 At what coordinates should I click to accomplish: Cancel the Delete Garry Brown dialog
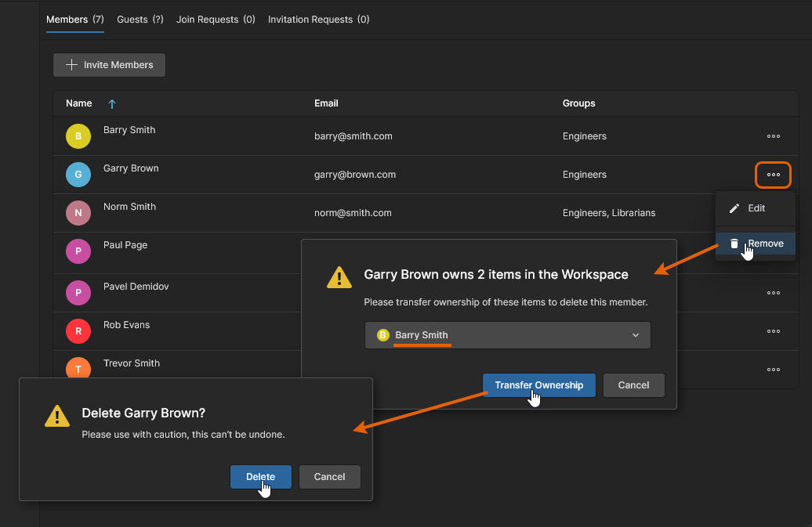tap(329, 477)
